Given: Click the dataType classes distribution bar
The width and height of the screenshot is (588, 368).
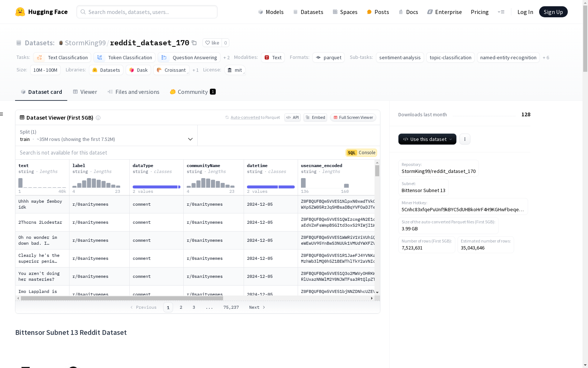Looking at the screenshot, I should coord(157,187).
